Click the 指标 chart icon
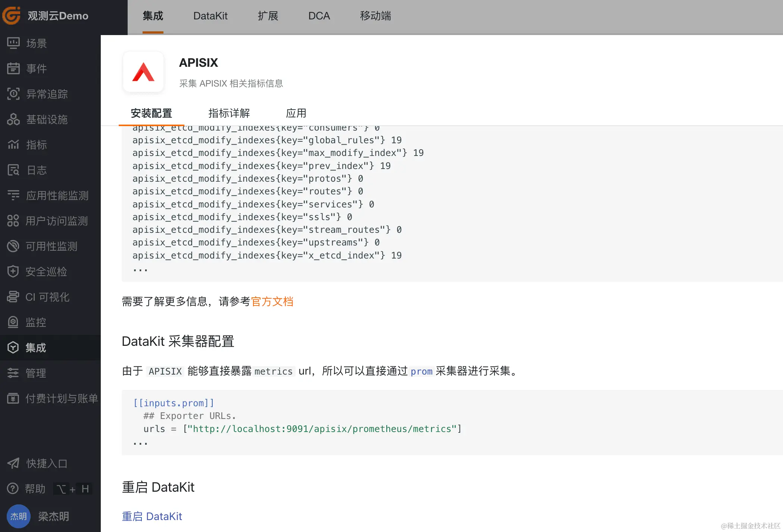 [x=13, y=145]
